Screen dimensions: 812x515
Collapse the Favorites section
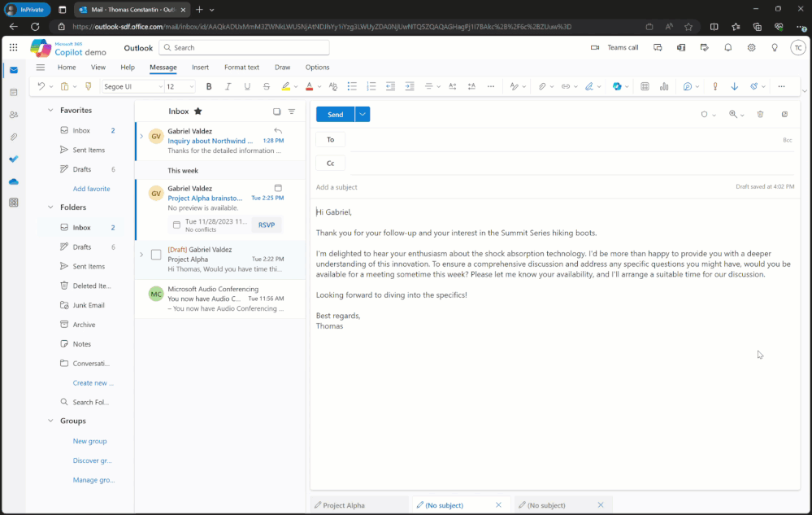point(50,110)
